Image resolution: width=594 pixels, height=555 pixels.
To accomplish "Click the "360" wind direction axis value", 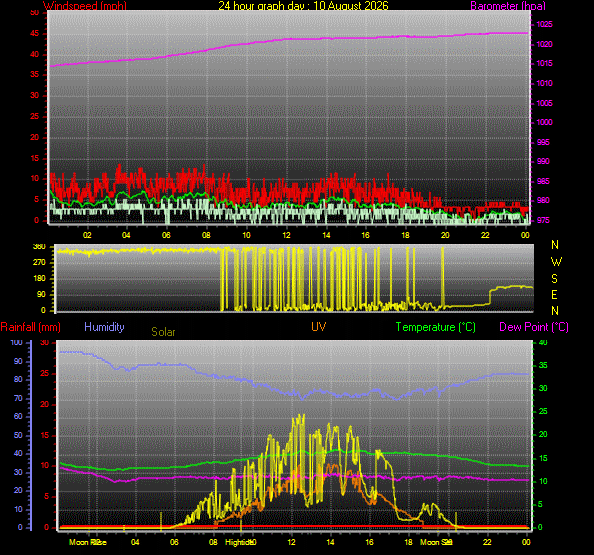I will coord(39,247).
